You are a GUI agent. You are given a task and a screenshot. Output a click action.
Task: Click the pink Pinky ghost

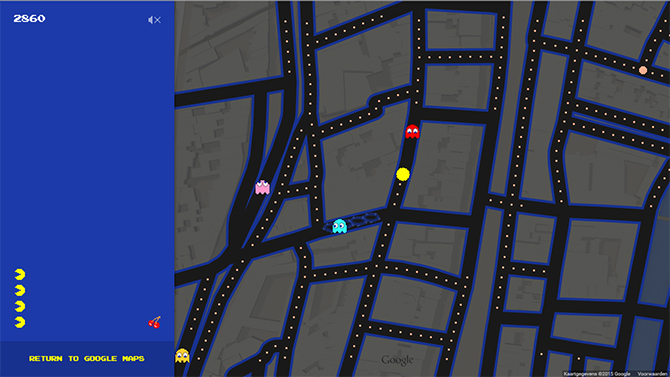tap(262, 187)
